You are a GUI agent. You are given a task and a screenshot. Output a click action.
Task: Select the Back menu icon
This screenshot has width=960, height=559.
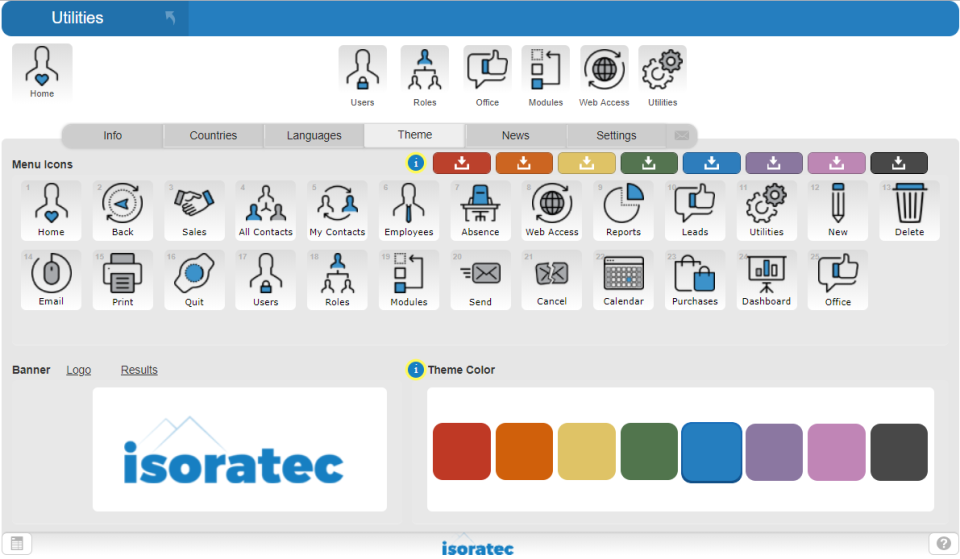pyautogui.click(x=122, y=210)
